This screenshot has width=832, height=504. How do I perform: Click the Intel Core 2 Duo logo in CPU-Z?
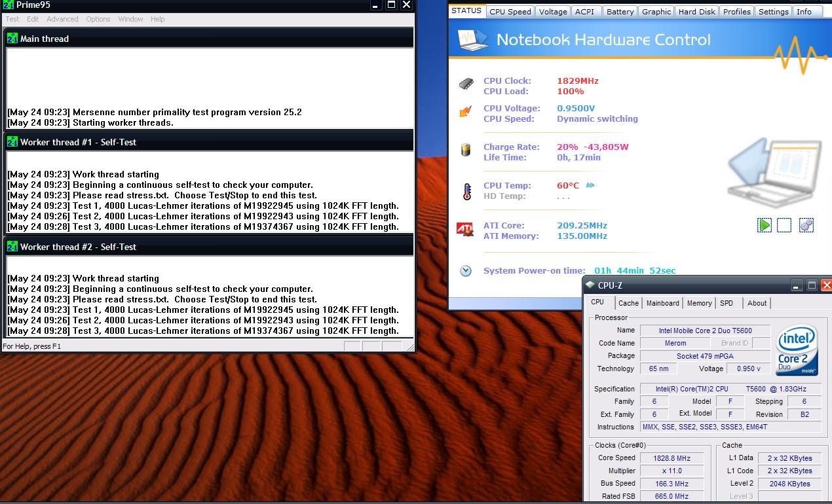tap(797, 351)
